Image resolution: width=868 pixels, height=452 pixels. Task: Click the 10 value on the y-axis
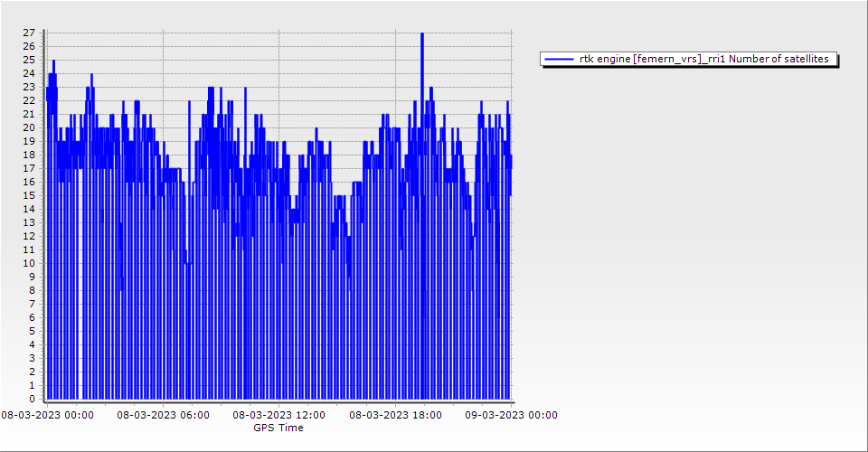[x=29, y=263]
